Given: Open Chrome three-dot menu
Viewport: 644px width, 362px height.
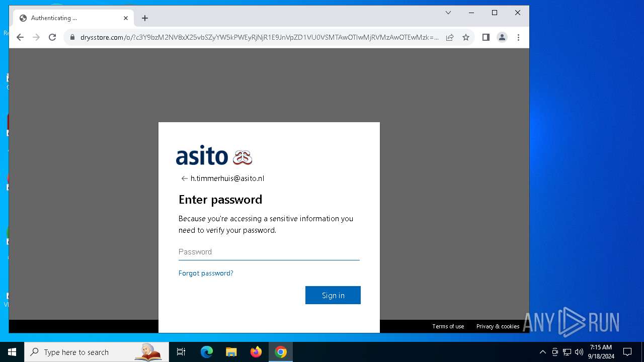Looking at the screenshot, I should 518,37.
